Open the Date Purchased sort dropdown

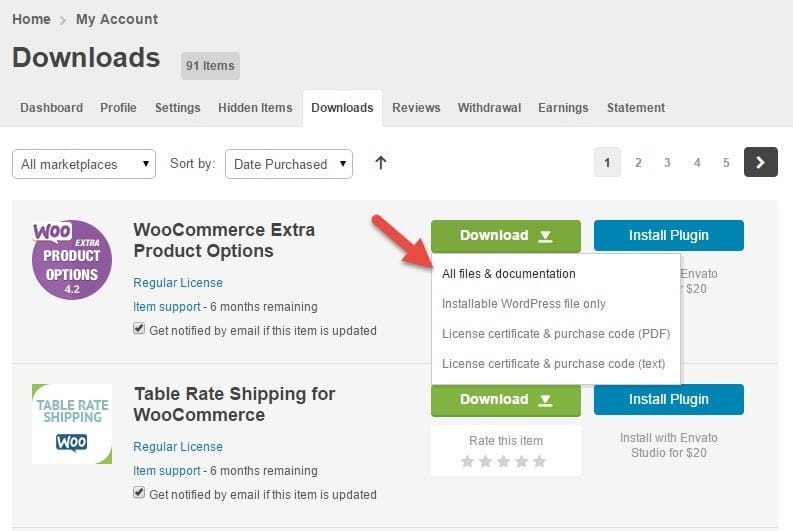coord(289,164)
